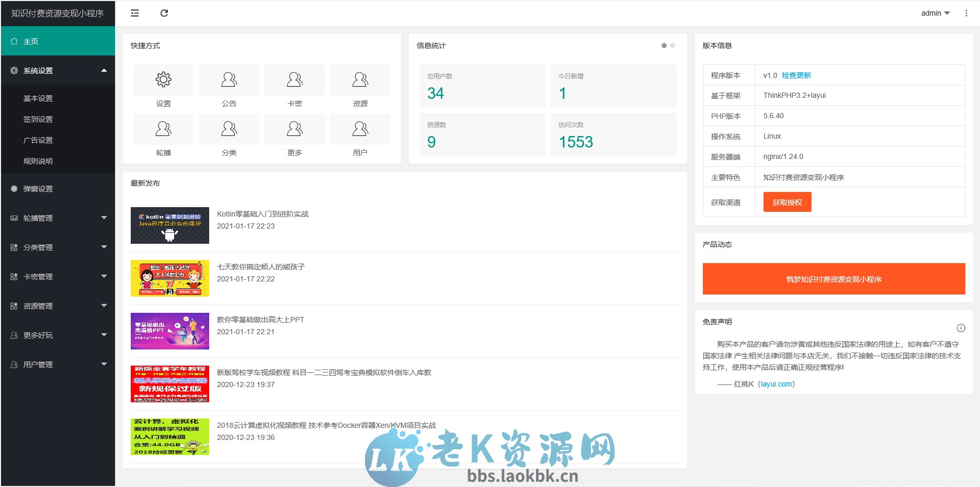Refresh the page using the reload icon
The height and width of the screenshot is (487, 980).
[x=164, y=13]
